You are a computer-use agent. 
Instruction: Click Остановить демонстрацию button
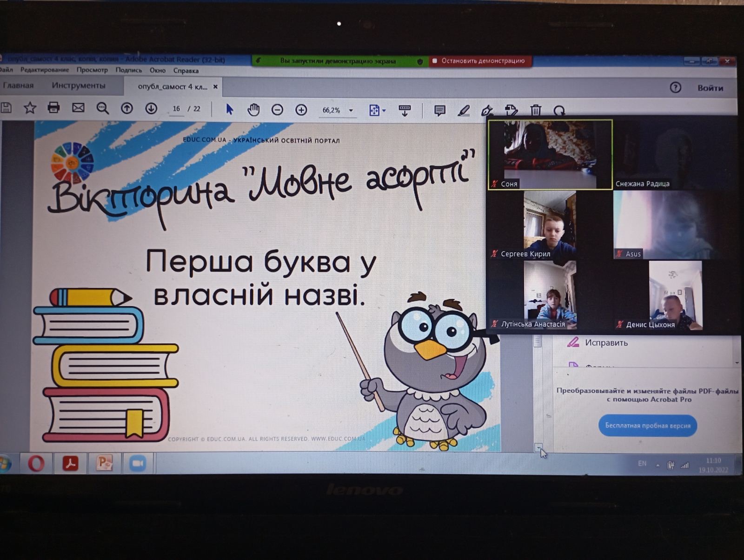[x=480, y=61]
